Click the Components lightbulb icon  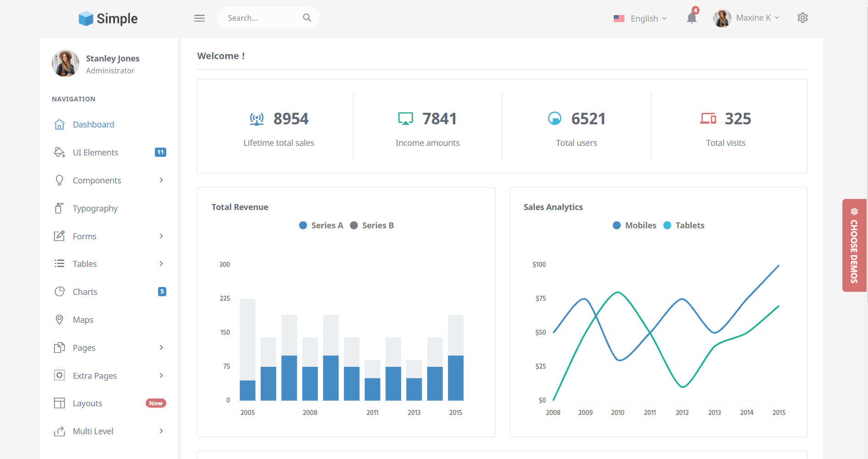pos(60,180)
